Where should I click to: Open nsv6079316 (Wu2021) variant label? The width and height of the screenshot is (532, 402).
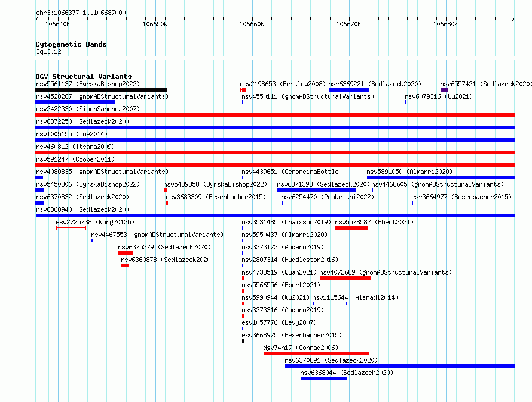tap(439, 96)
